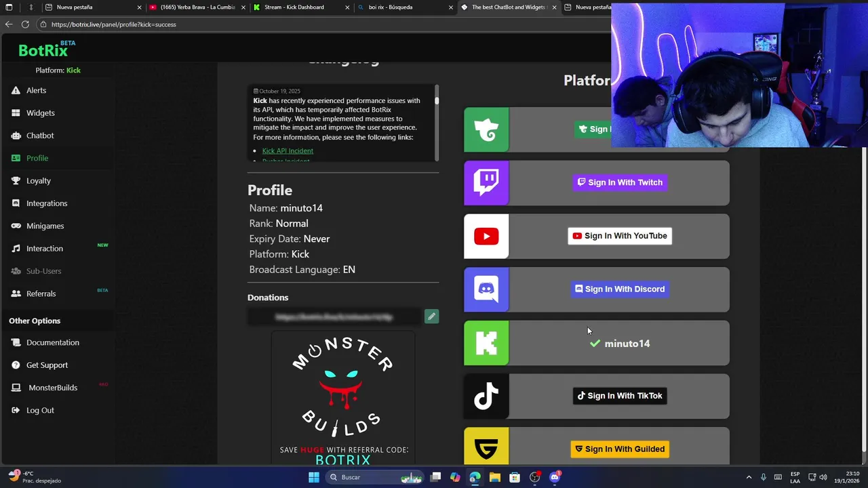The width and height of the screenshot is (868, 488).
Task: Open the Loyalty section
Action: (x=38, y=180)
